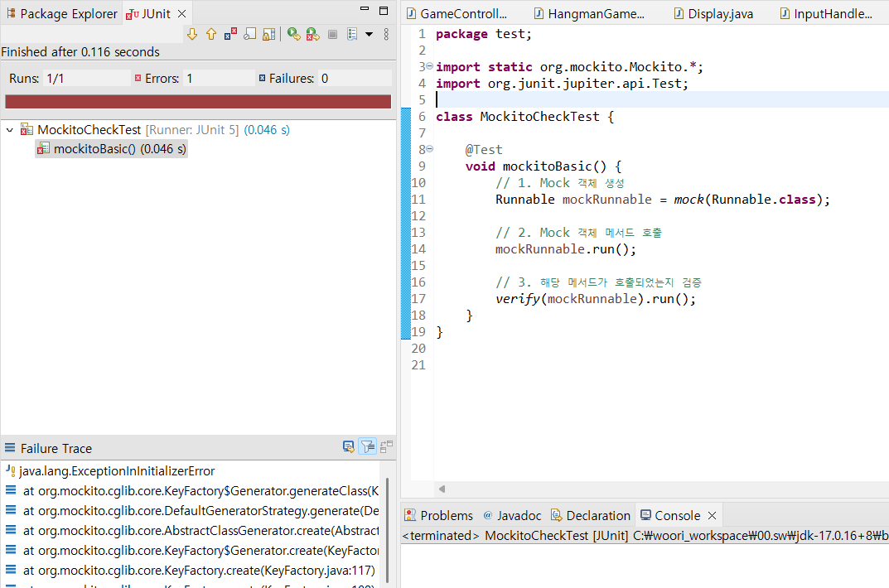Image resolution: width=889 pixels, height=588 pixels.
Task: Rerun Test - Failures First
Action: tap(312, 34)
